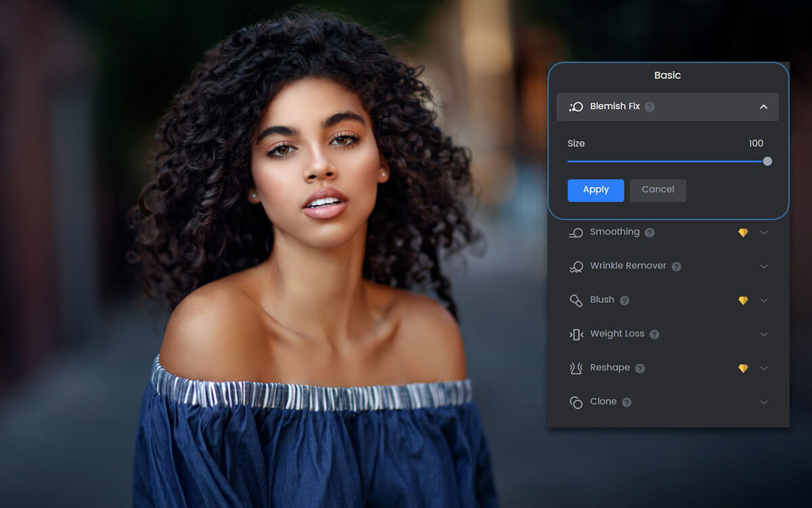812x508 pixels.
Task: Expand the Weight Loss section
Action: click(x=764, y=333)
